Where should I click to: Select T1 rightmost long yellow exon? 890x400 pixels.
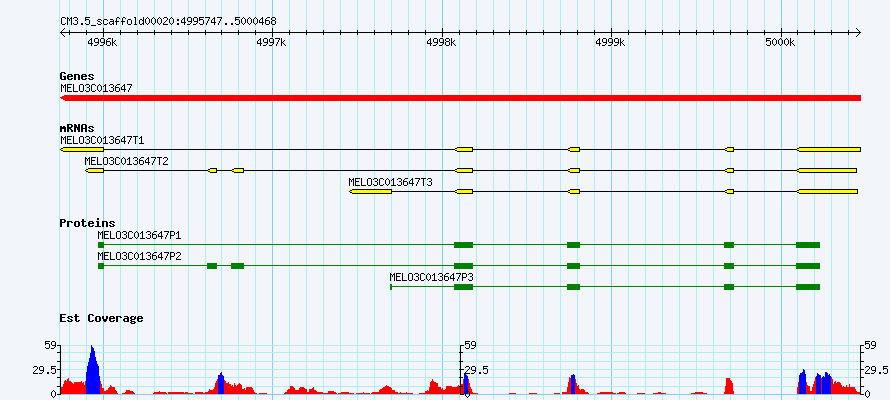(x=829, y=149)
